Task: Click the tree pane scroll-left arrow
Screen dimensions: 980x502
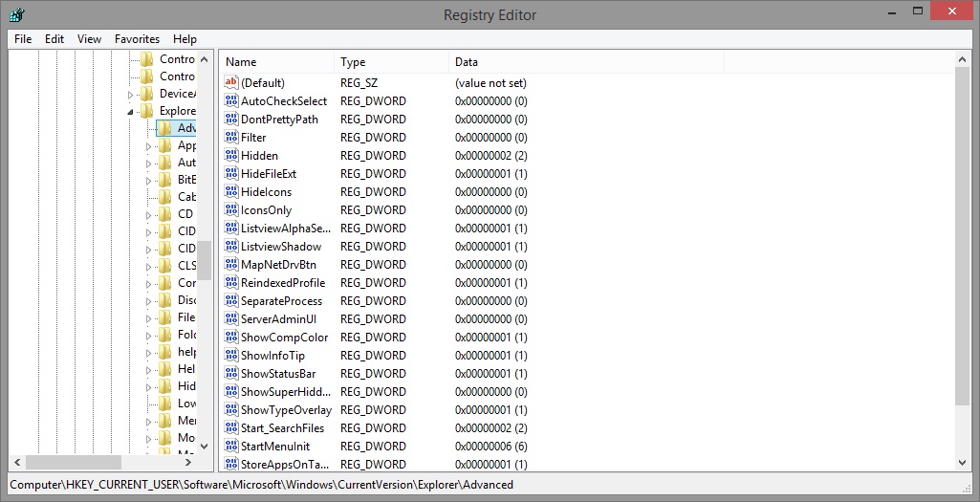Action: click(17, 463)
